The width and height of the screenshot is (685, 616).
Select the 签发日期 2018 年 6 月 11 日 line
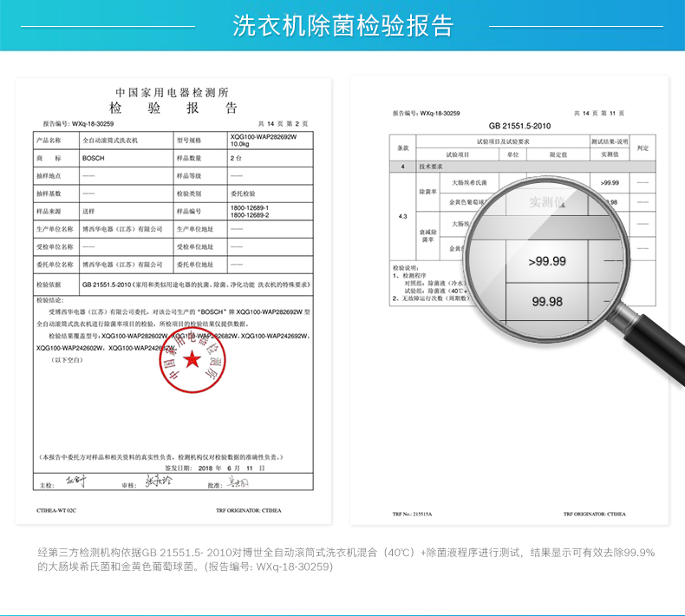[x=214, y=468]
